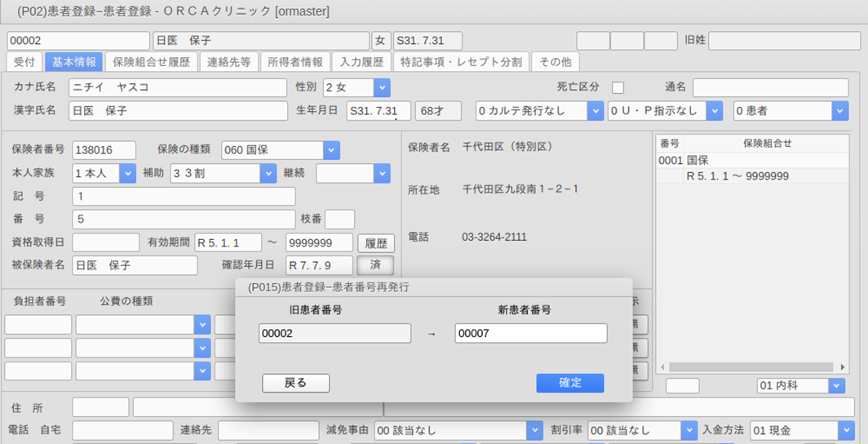Click the phone number 03-3264-2111
The image size is (868, 444).
[x=494, y=237]
